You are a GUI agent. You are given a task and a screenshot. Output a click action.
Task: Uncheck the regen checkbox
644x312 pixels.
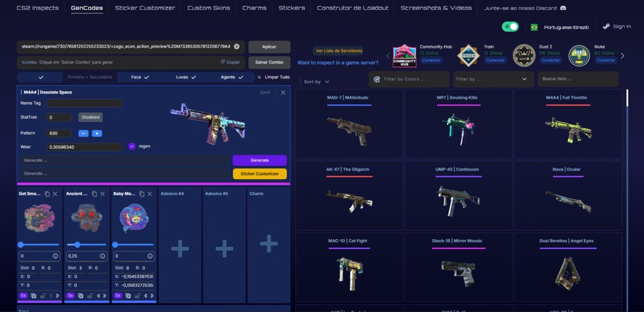point(132,146)
